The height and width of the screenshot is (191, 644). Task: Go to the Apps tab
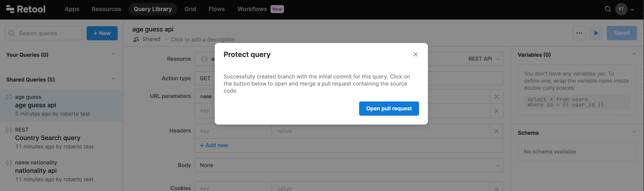coord(72,9)
